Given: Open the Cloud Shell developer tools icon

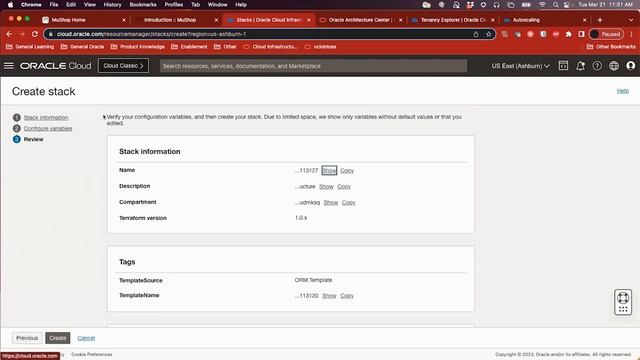Looking at the screenshot, I should [x=563, y=65].
